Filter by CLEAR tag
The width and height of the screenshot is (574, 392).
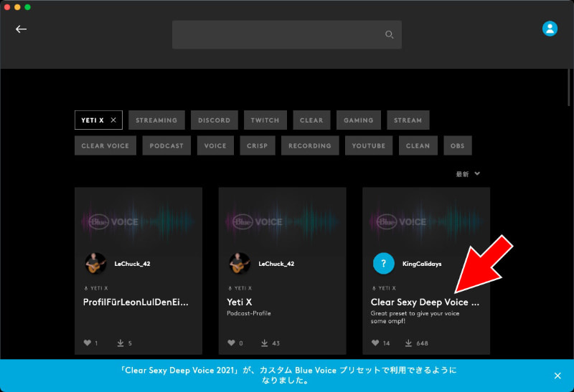click(x=311, y=120)
